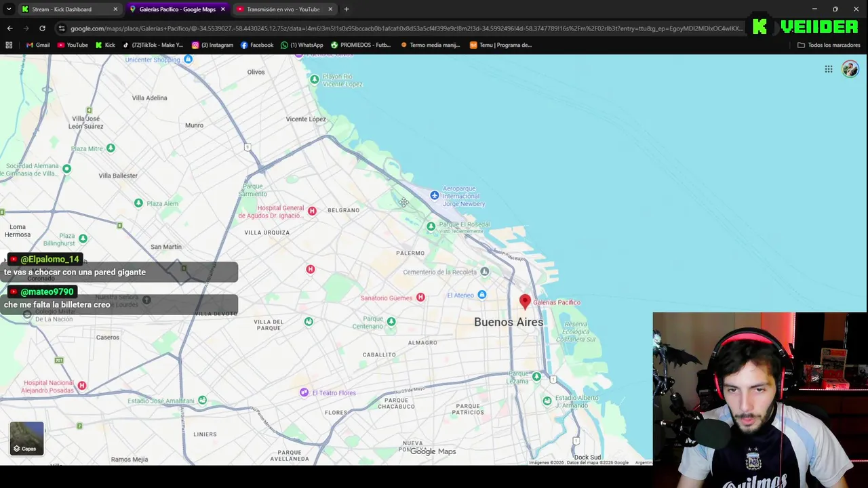Screen dimensions: 868x488
Task: Open the bookmarks bar apps grid icon
Action: tap(9, 45)
